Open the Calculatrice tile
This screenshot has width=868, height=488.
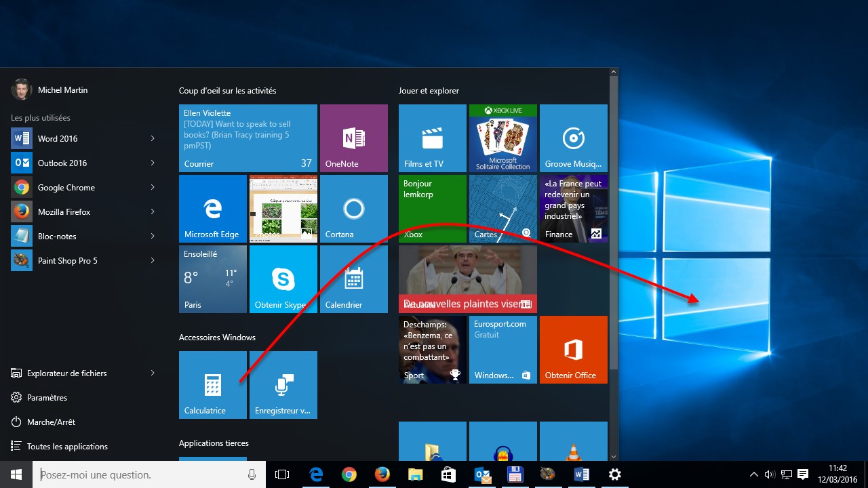pyautogui.click(x=212, y=384)
